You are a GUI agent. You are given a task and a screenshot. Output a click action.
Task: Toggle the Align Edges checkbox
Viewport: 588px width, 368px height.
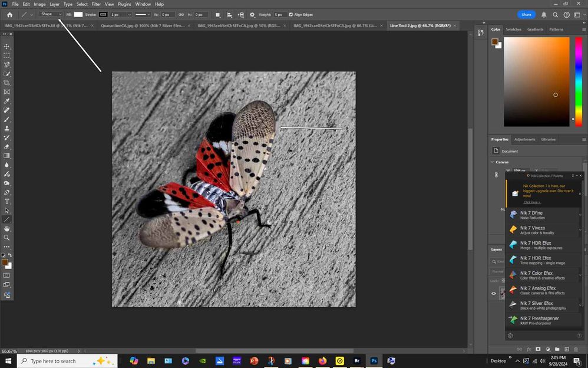(x=290, y=14)
